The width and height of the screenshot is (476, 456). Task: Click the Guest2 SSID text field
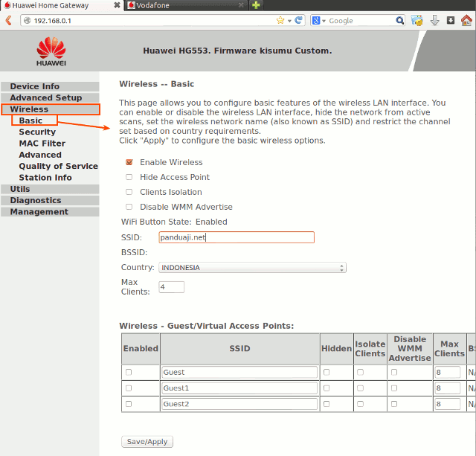[239, 404]
